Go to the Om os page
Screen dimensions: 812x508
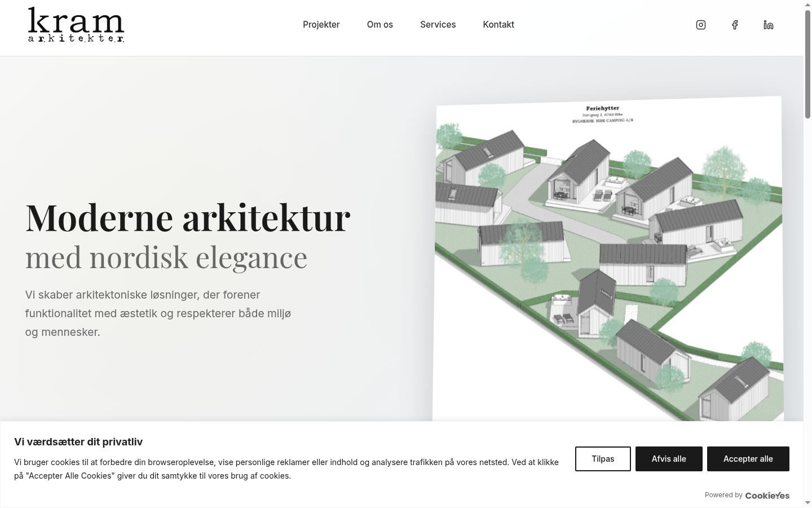coord(380,25)
